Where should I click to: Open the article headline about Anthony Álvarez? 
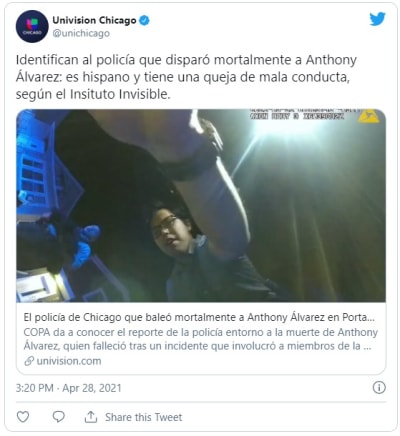tap(199, 317)
